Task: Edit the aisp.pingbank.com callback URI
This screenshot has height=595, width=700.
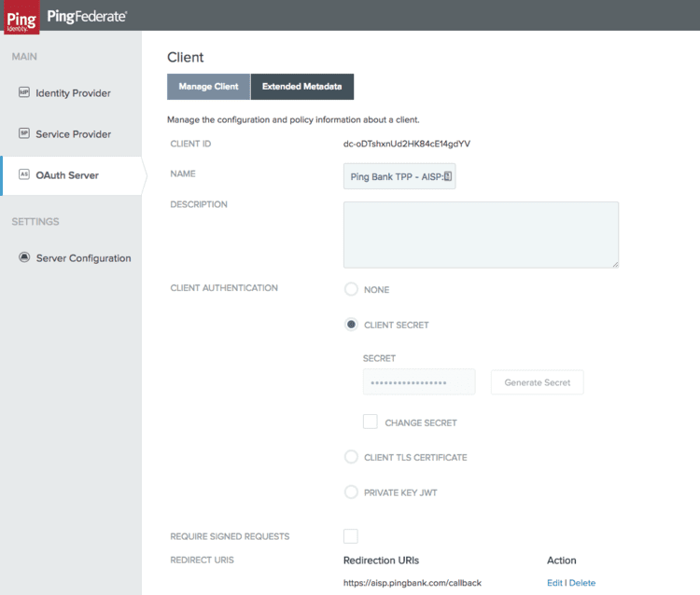Action: tap(554, 583)
